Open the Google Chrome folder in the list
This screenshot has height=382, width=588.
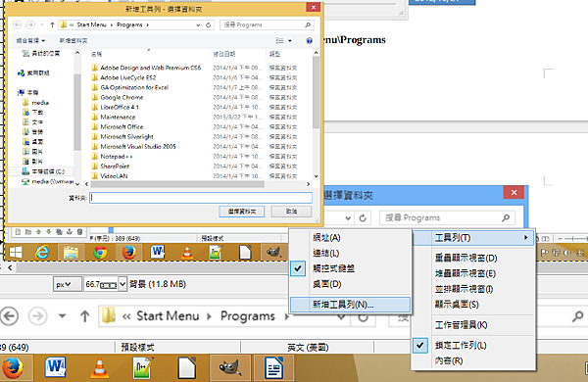point(122,97)
